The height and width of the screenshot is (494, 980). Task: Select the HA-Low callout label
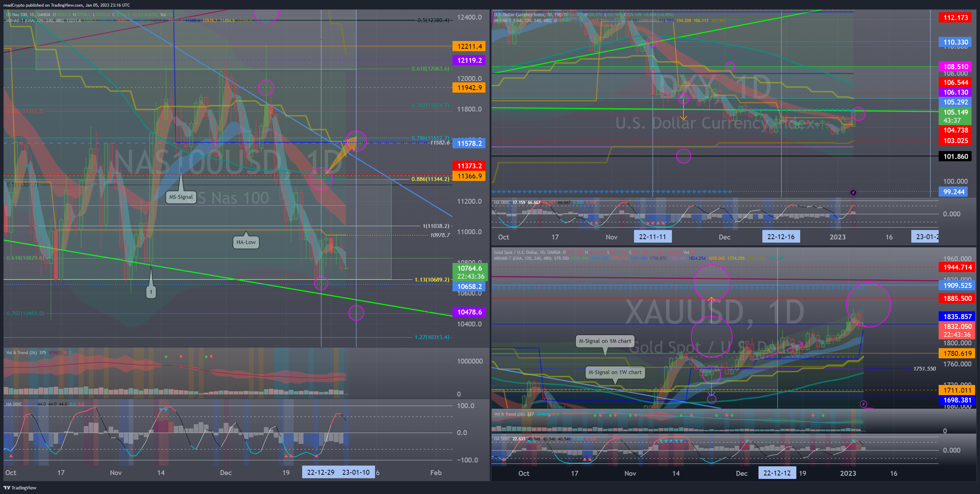coord(246,242)
